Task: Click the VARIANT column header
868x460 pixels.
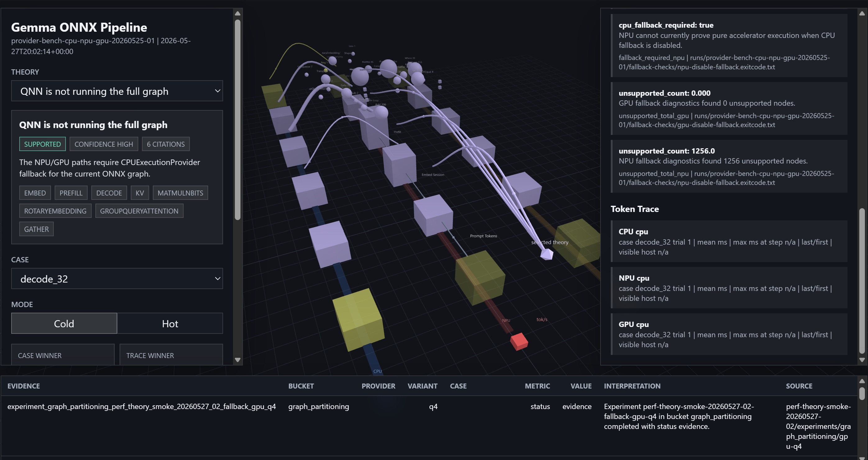Action: point(423,386)
